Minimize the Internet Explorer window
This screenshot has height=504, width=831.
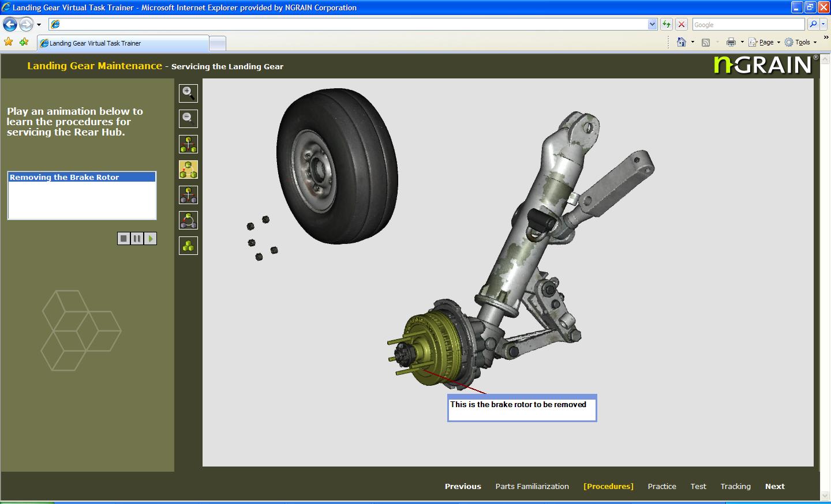coord(797,7)
